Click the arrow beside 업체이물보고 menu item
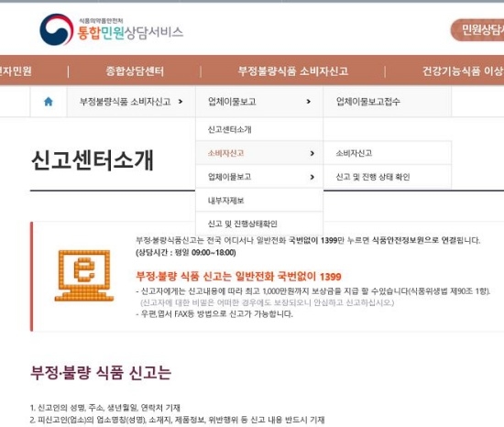This screenshot has height=427, width=504. pyautogui.click(x=312, y=177)
